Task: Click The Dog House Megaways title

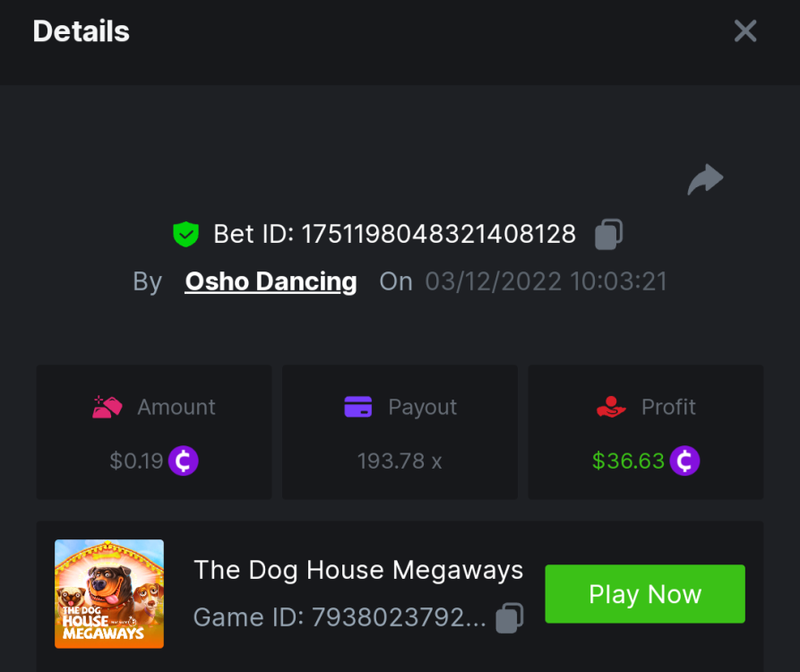Action: tap(358, 570)
